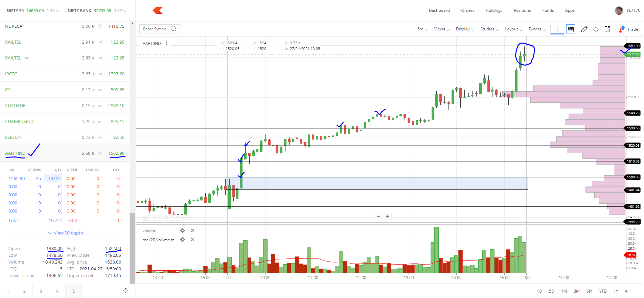
Task: Set chart range to 1D
Action: tap(539, 291)
